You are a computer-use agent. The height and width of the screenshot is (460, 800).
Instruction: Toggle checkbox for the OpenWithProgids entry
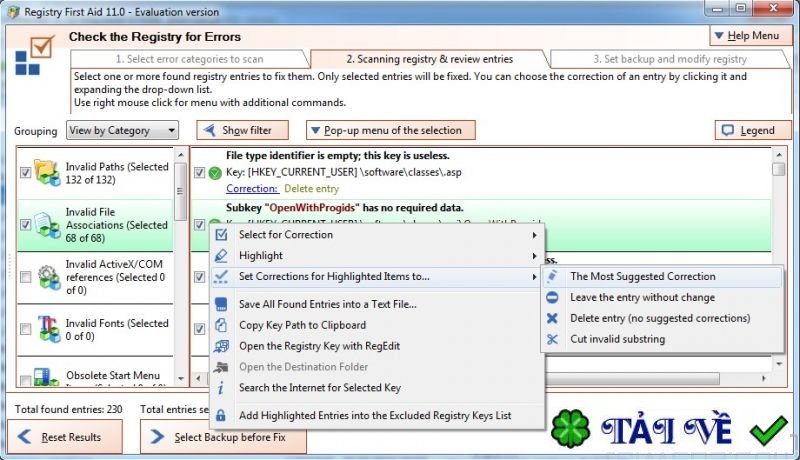pos(199,224)
